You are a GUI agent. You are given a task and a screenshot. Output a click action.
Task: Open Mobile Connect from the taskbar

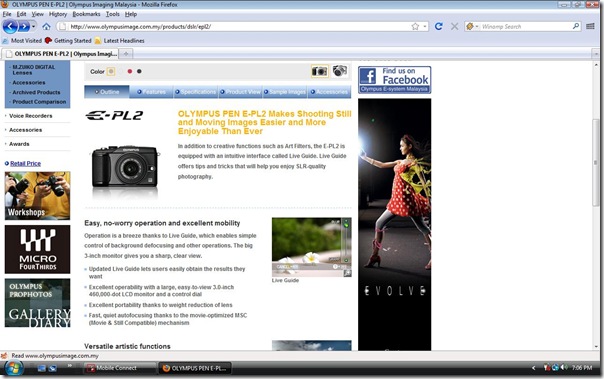120,368
